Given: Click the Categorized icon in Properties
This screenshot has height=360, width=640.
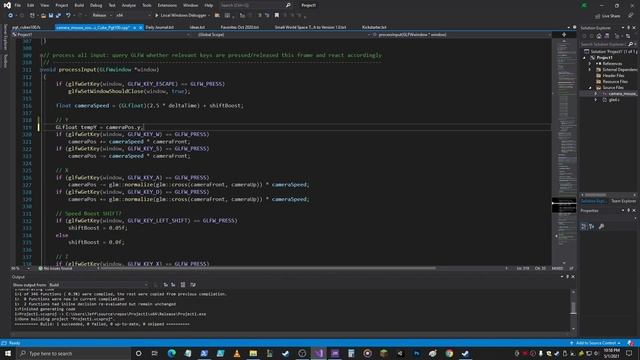Looking at the screenshot, I should tap(584, 227).
